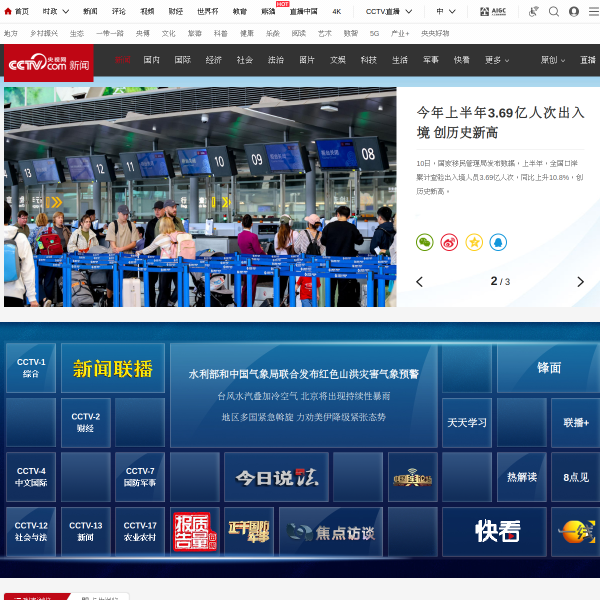
Task: Open the 焦点访谈 program logo tile
Action: tap(331, 532)
